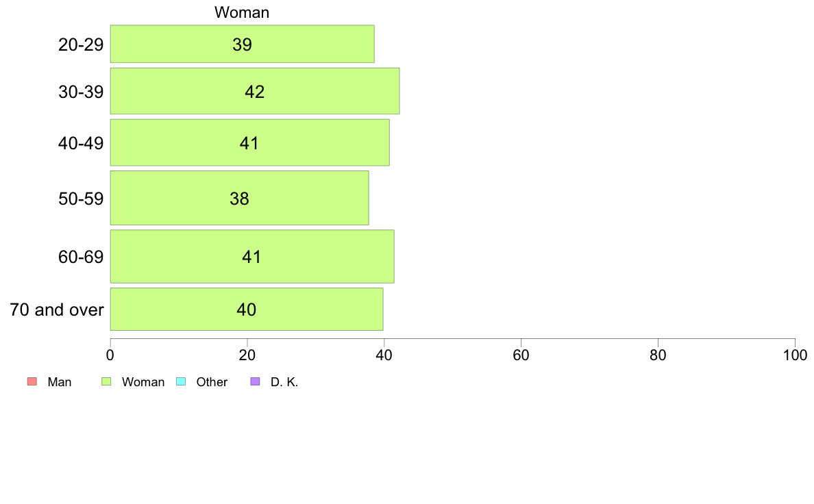Click the red Man legend swatch
This screenshot has width=814, height=504.
(32, 381)
